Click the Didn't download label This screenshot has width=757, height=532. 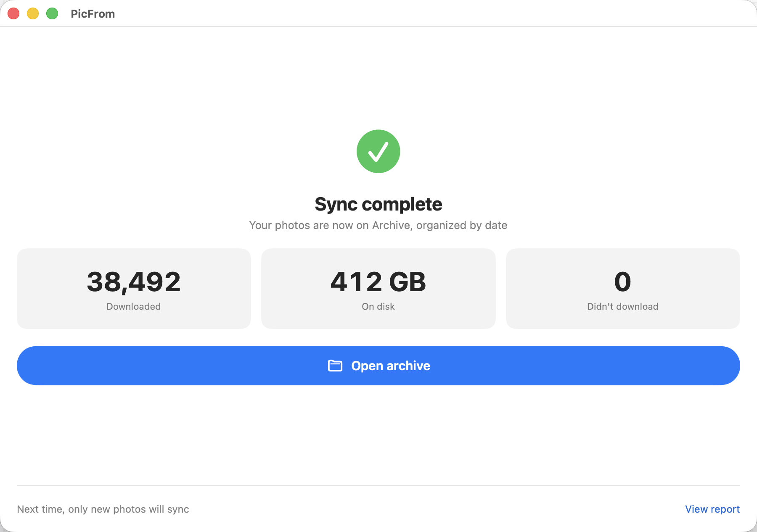623,306
